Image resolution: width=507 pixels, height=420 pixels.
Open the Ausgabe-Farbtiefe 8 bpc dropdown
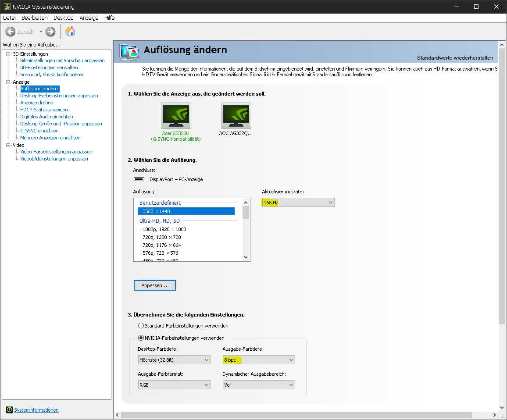(x=259, y=360)
